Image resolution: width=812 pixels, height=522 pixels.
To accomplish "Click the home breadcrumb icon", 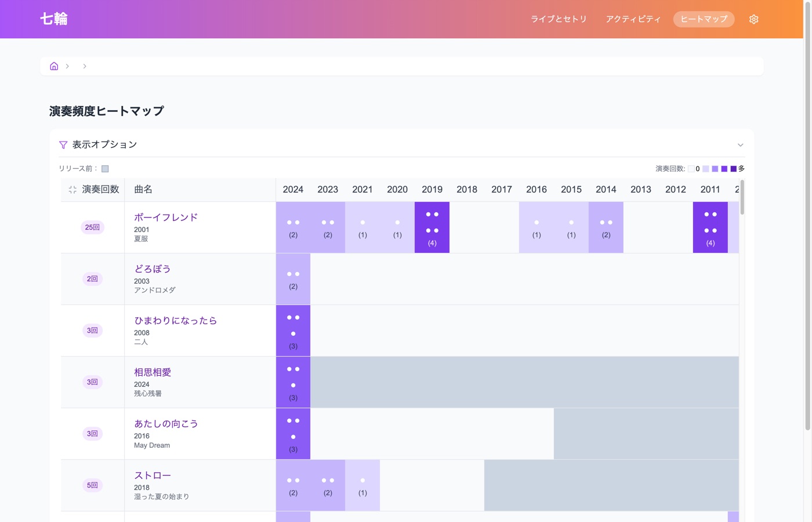I will tap(54, 66).
